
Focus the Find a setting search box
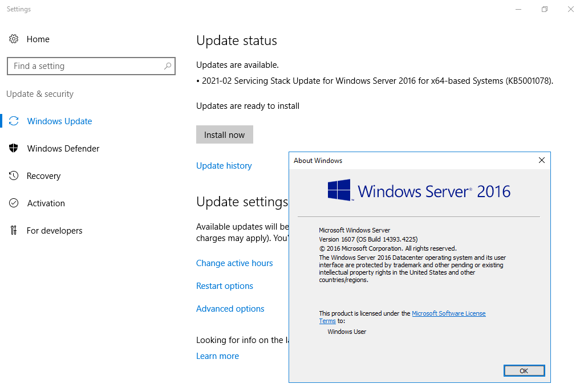[86, 66]
